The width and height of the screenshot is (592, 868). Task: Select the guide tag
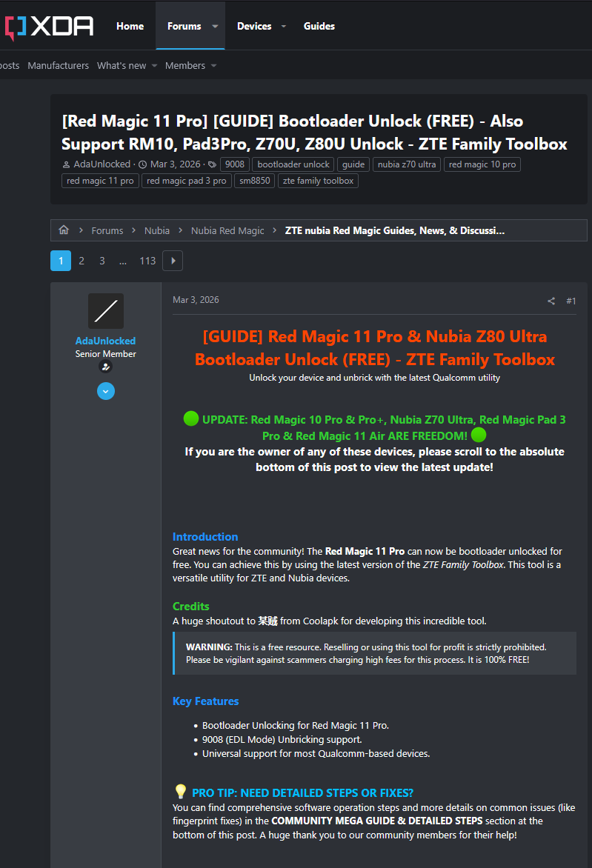click(353, 164)
